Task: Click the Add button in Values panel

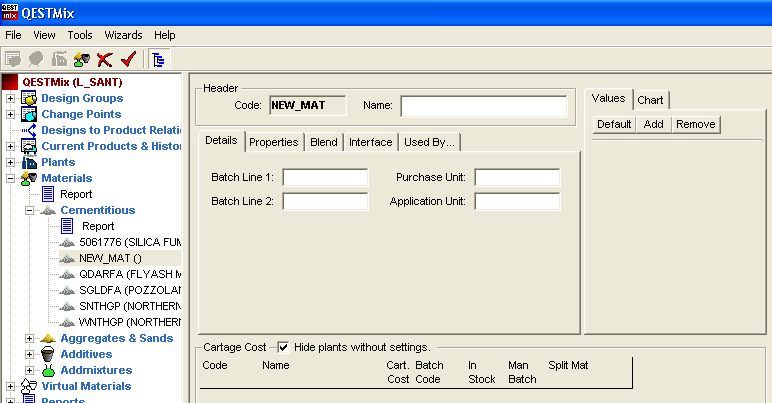Action: pyautogui.click(x=653, y=124)
